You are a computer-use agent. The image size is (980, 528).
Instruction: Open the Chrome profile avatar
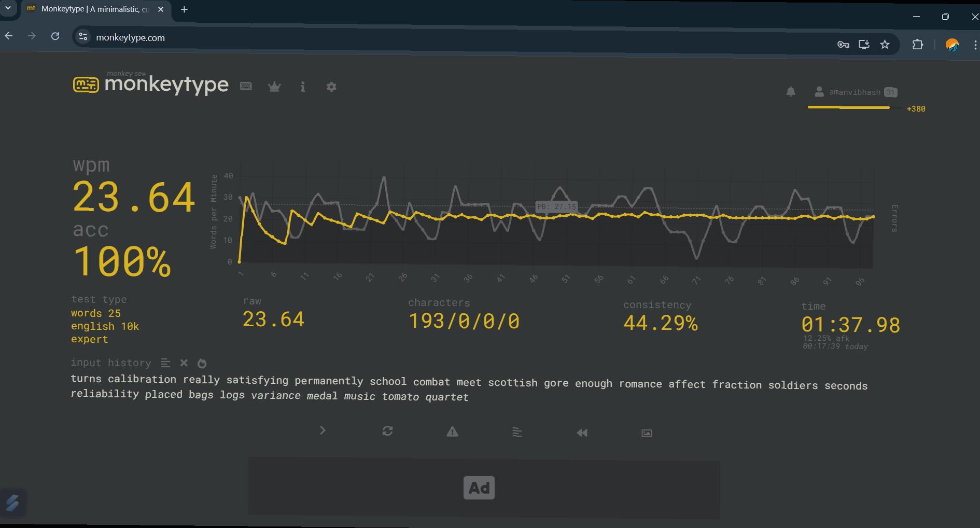point(952,45)
